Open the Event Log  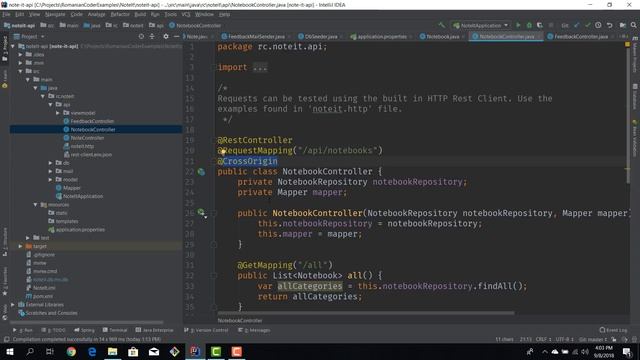[613, 330]
